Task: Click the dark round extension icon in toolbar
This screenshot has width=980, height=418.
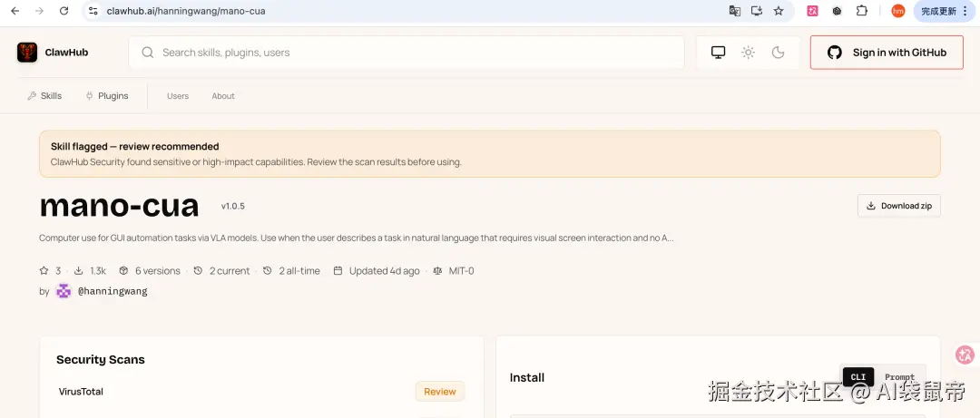Action: (x=837, y=11)
